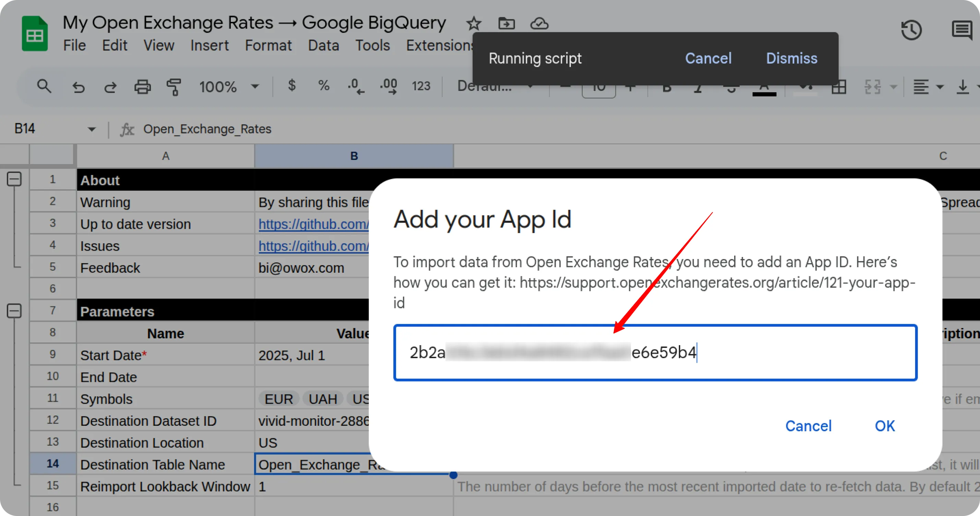Open the cell name box dropdown
The height and width of the screenshot is (516, 980).
[x=91, y=129]
